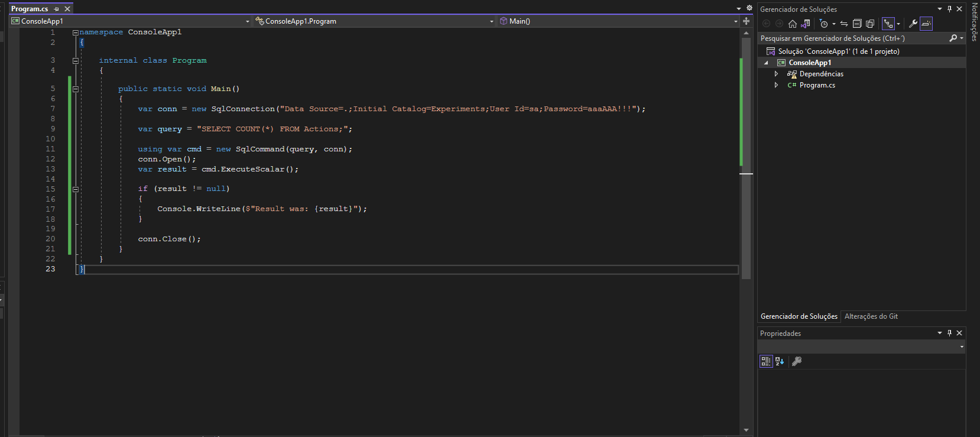Collapse the Program class outlining block

point(76,61)
